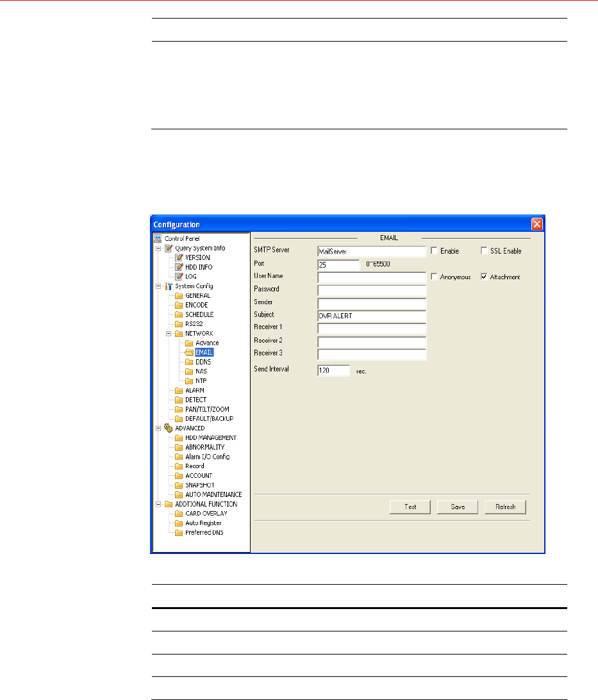598x700 pixels.
Task: Untick the Attachment checkbox
Action: 484,277
